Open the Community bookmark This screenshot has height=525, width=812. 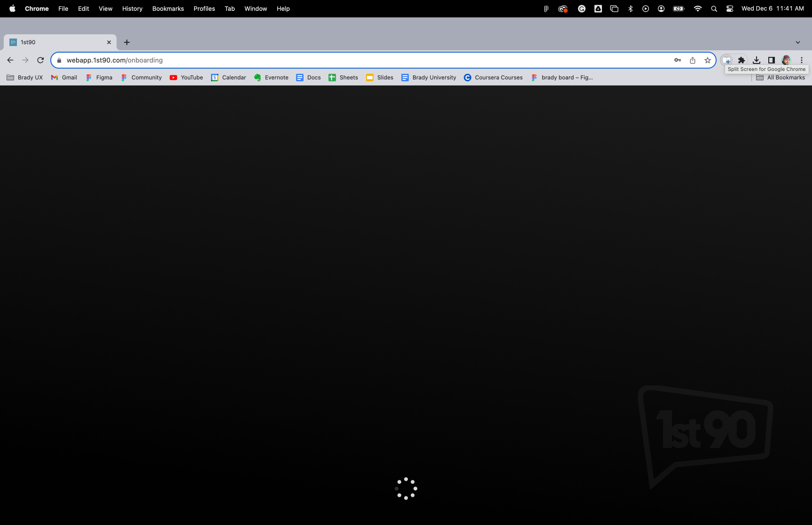click(141, 78)
